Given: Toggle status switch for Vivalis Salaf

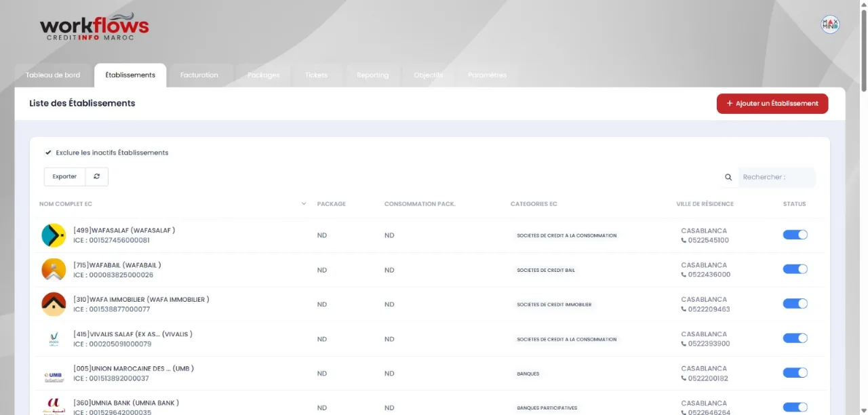Looking at the screenshot, I should pyautogui.click(x=795, y=338).
